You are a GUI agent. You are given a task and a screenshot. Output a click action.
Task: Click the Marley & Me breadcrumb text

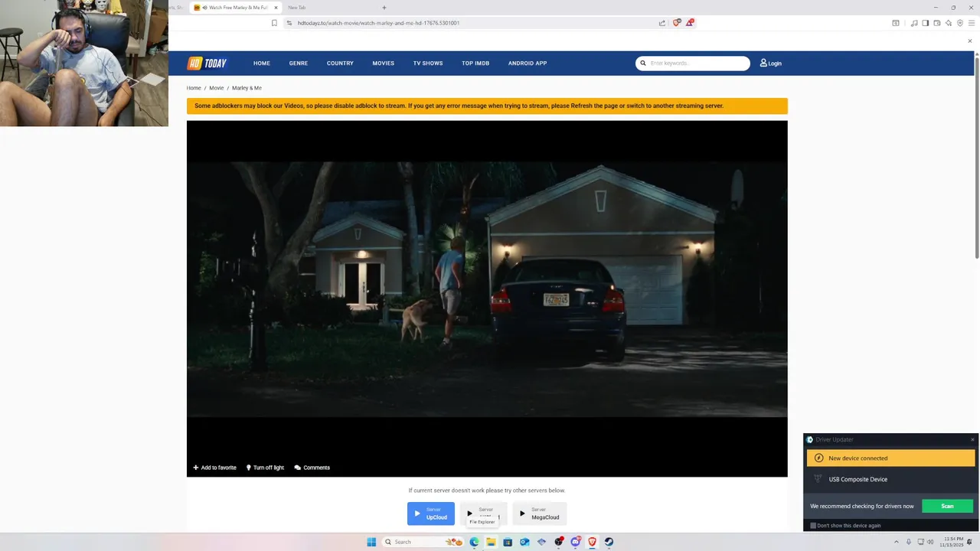(247, 88)
